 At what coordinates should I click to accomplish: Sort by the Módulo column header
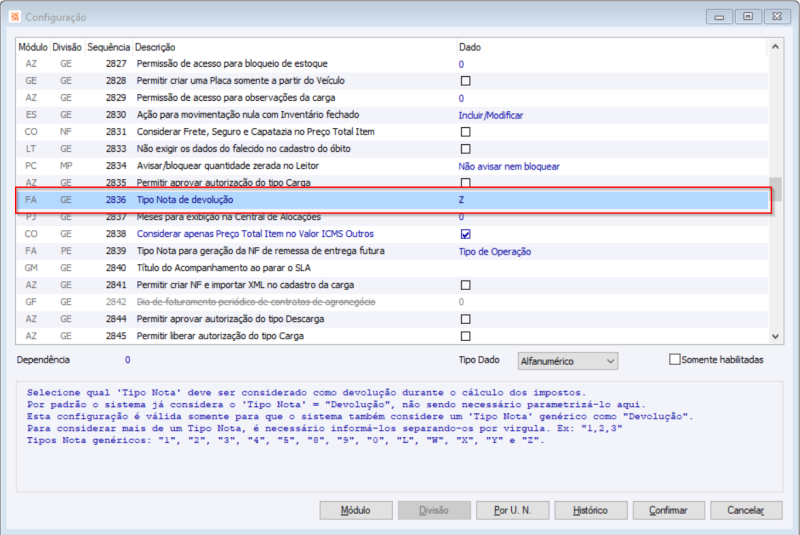pos(33,47)
